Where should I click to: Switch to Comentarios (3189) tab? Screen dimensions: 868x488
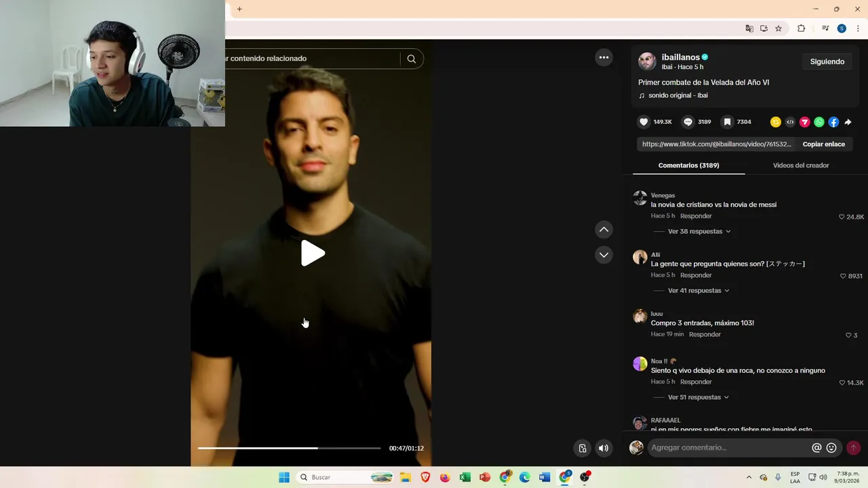pos(688,165)
